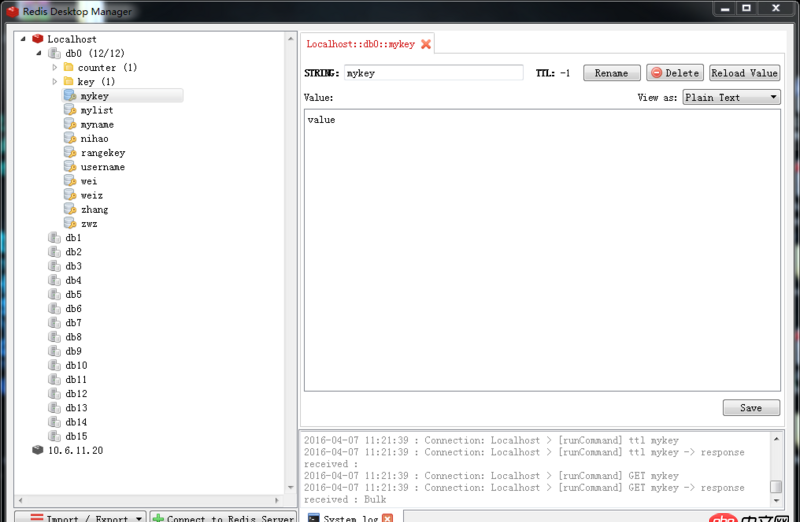Click the wei key icon
Screen dimensions: 800x522
pyautogui.click(x=70, y=181)
